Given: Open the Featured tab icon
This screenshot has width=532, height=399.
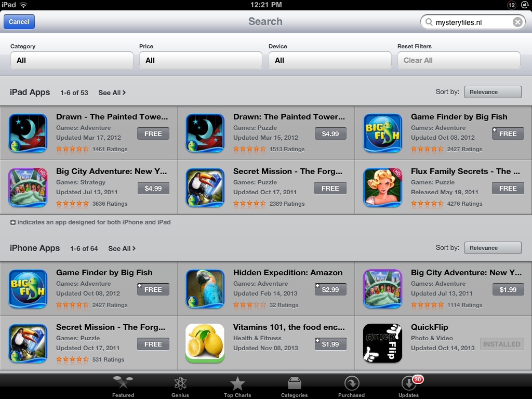Looking at the screenshot, I should 123,387.
